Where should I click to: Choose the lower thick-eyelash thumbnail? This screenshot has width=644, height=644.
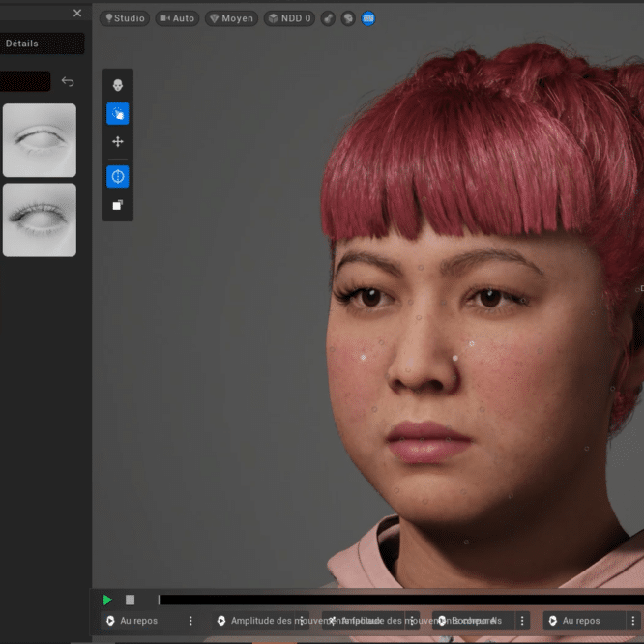[40, 220]
